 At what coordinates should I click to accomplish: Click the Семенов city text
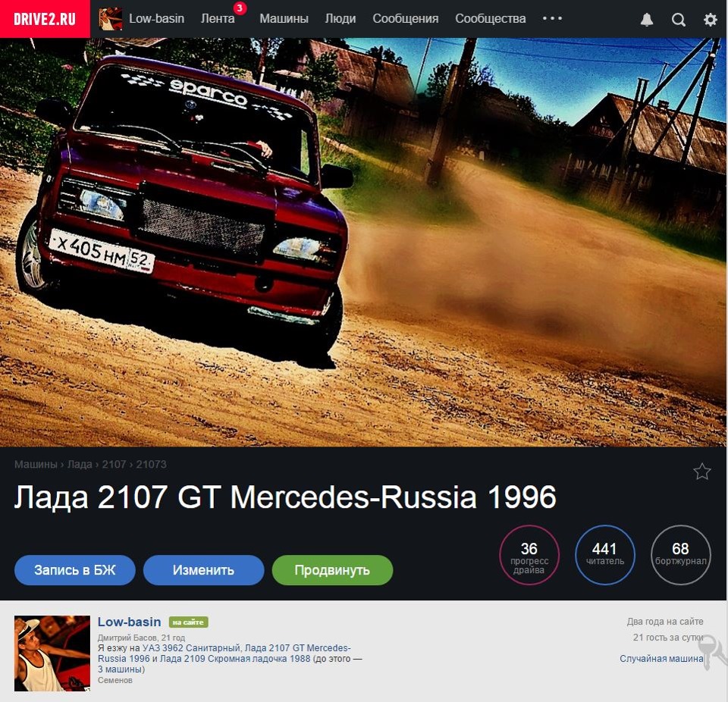(115, 680)
